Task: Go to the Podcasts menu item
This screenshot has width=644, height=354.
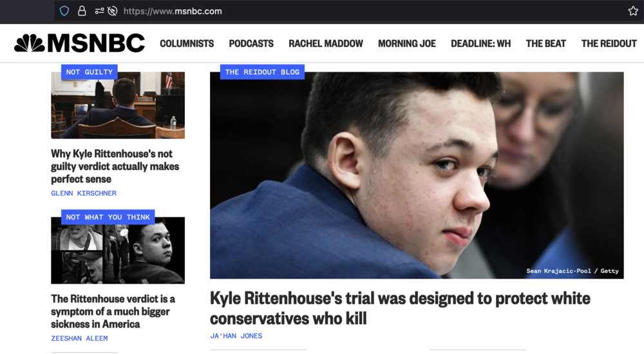Action: point(251,44)
